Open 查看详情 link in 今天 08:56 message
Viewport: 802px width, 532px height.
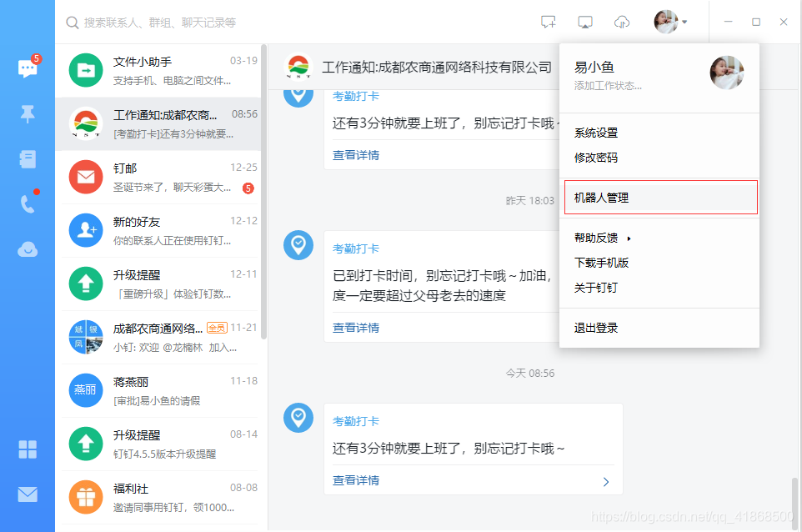[x=356, y=480]
